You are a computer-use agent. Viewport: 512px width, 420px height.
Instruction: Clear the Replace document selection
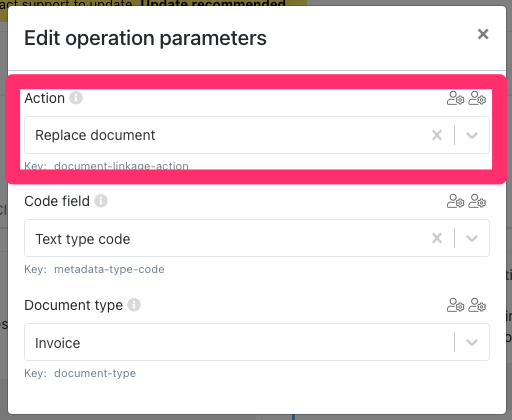(437, 135)
